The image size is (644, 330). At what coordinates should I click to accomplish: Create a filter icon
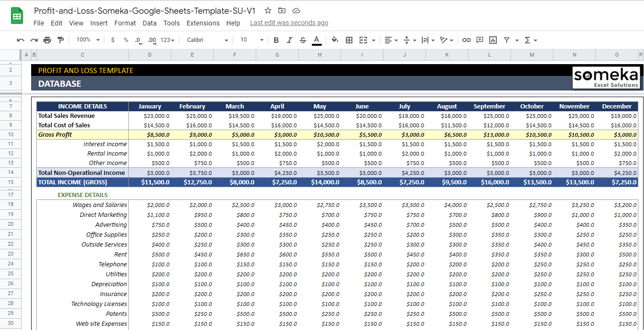(507, 40)
